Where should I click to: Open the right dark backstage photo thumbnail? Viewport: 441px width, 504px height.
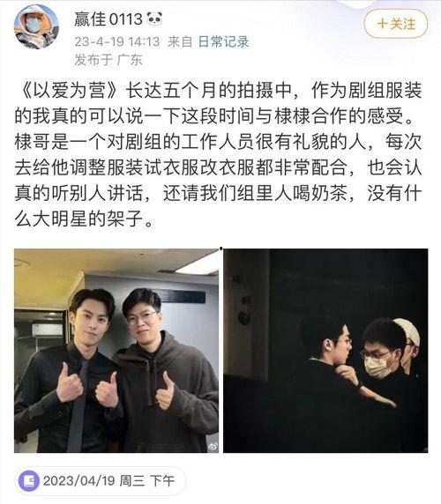325,351
